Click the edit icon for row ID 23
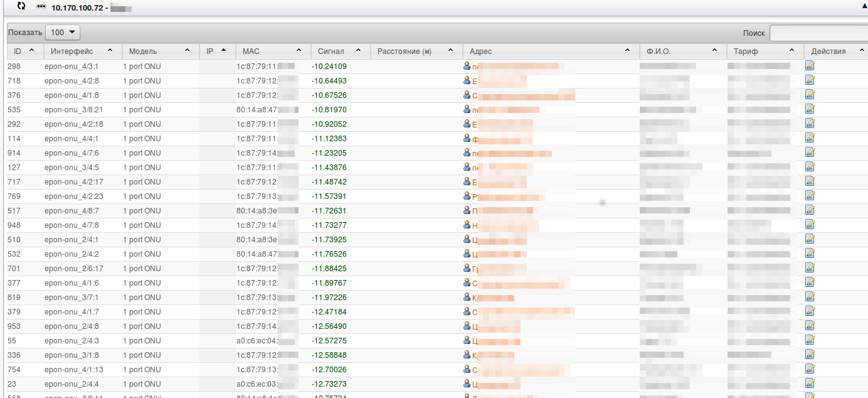The width and height of the screenshot is (868, 398). coord(810,383)
